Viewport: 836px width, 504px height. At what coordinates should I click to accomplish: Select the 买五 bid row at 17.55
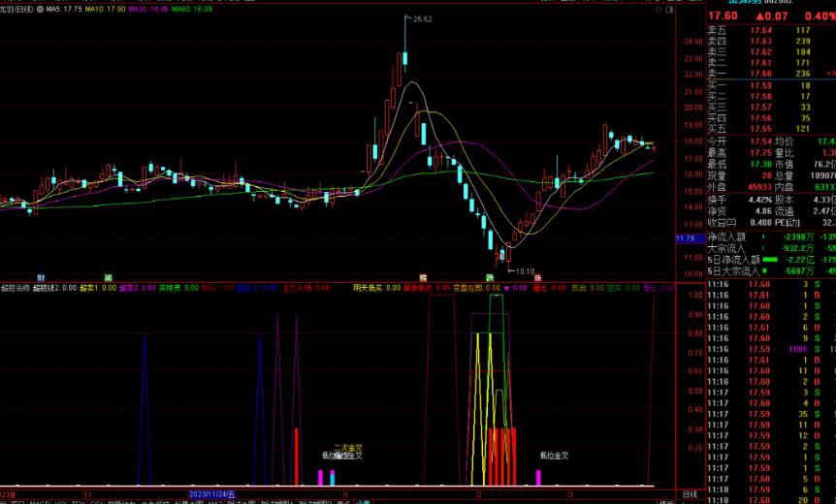coord(771,129)
